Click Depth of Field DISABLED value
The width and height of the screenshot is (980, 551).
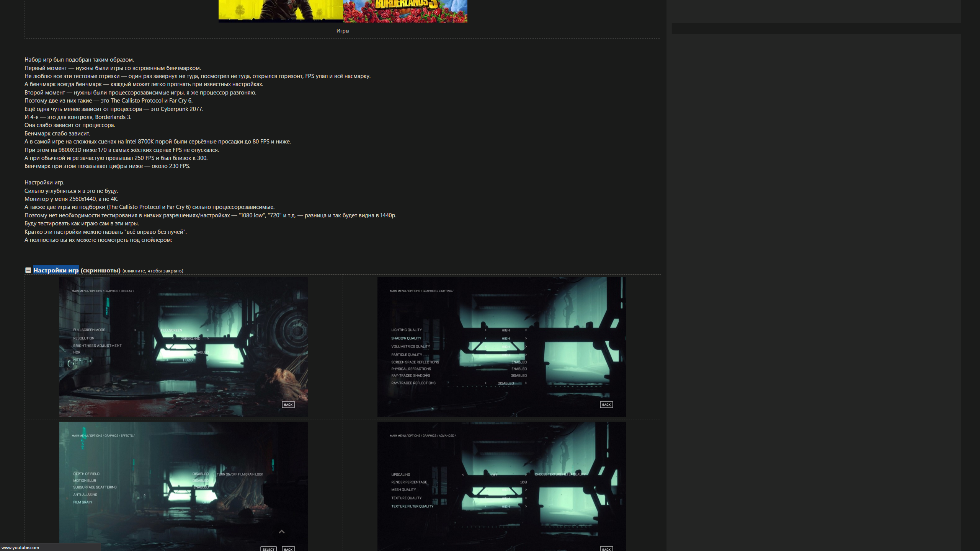point(200,474)
